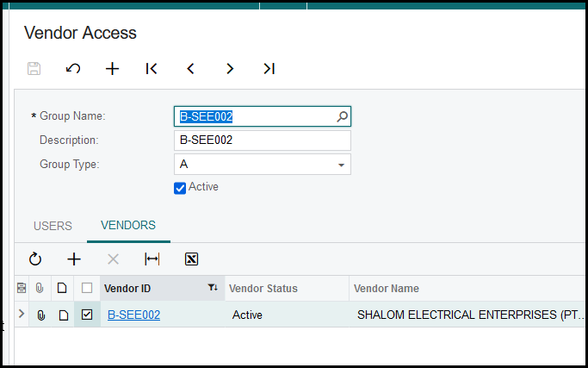
Task: Click the Save disk icon
Action: [x=34, y=69]
